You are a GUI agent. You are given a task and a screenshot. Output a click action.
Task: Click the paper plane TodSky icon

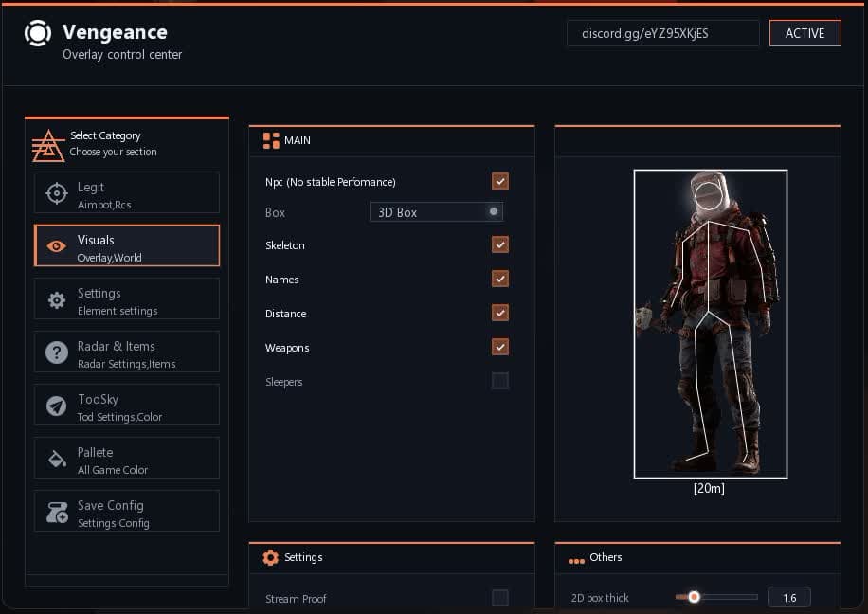click(x=57, y=406)
